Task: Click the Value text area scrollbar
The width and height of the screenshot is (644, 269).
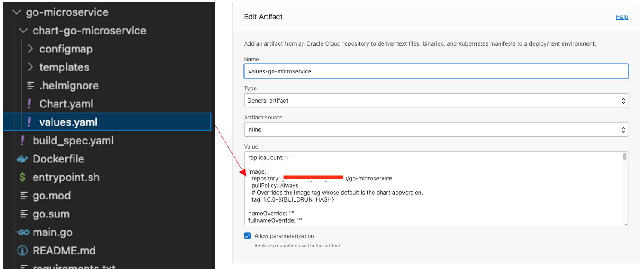Action: click(625, 157)
